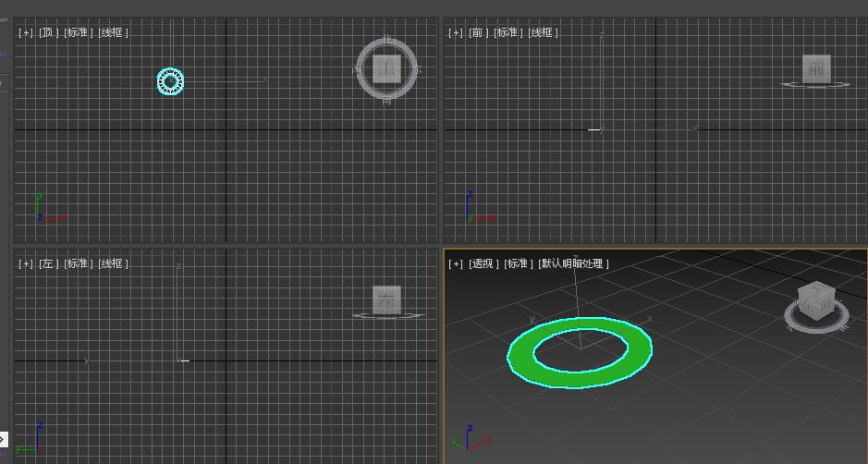Click the south (南) compass label on ViewCube

[387, 100]
